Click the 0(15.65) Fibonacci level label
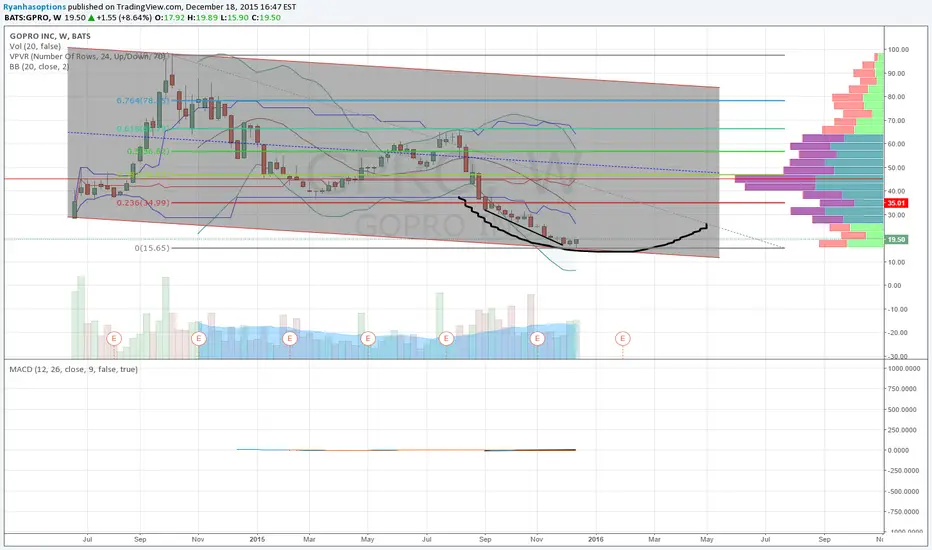The width and height of the screenshot is (932, 550). (152, 248)
